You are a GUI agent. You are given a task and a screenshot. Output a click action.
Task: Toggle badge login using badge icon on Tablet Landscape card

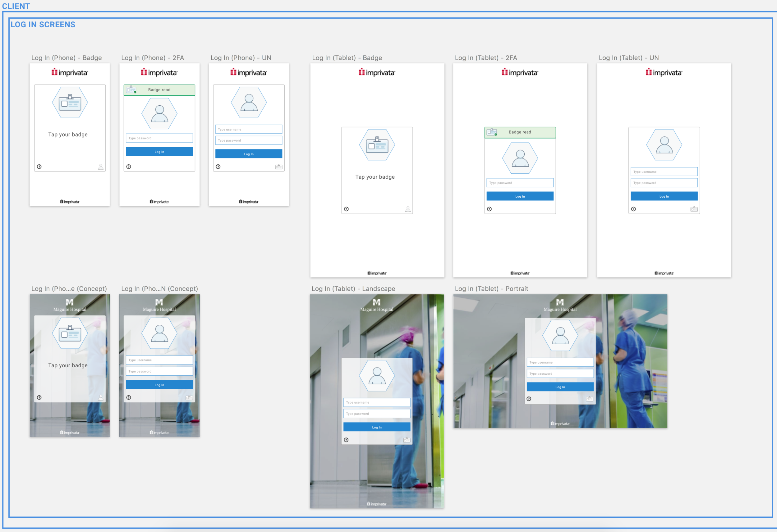[407, 440]
